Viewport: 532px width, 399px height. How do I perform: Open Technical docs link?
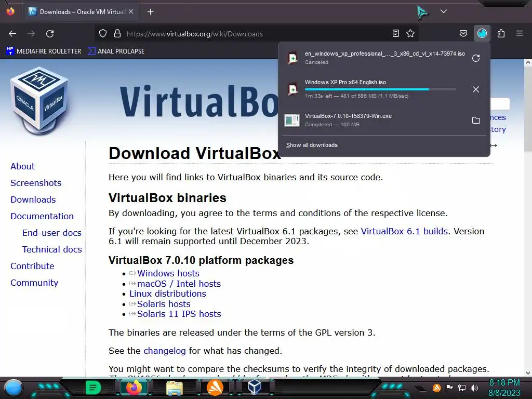(52, 249)
